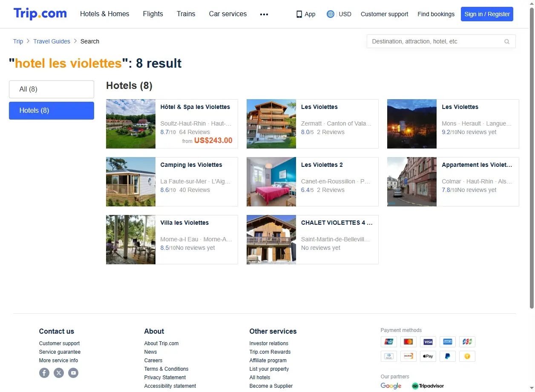
Task: Open About Trip.com link
Action: click(x=161, y=343)
